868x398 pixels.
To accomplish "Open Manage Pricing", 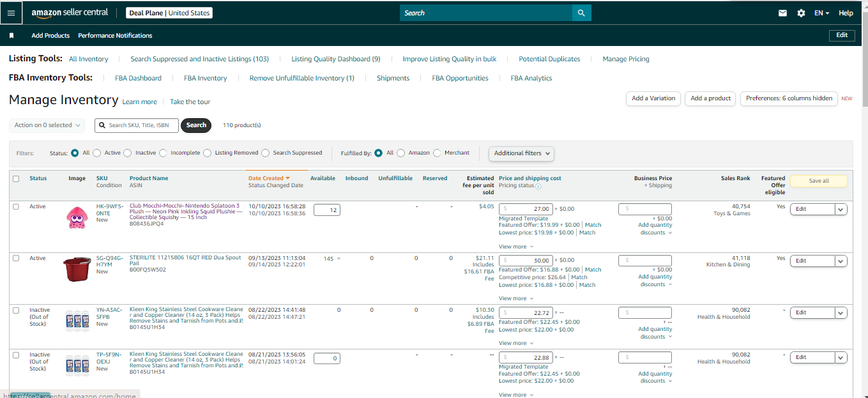I will click(x=626, y=59).
